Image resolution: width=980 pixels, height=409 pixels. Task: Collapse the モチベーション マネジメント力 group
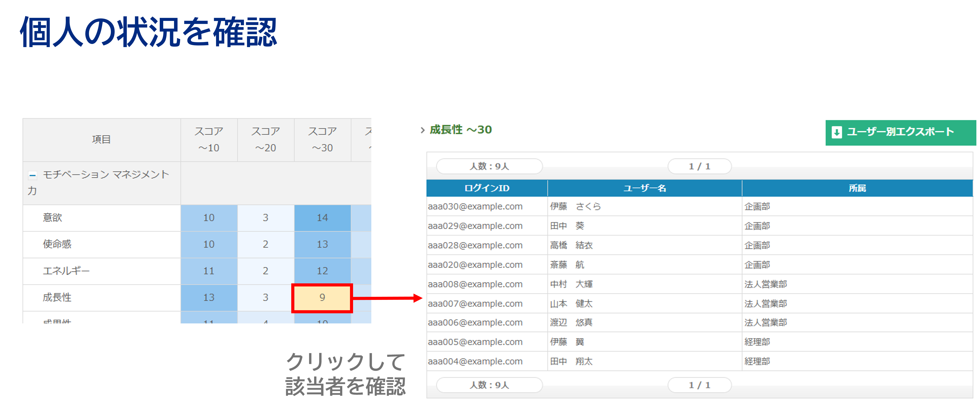(32, 175)
